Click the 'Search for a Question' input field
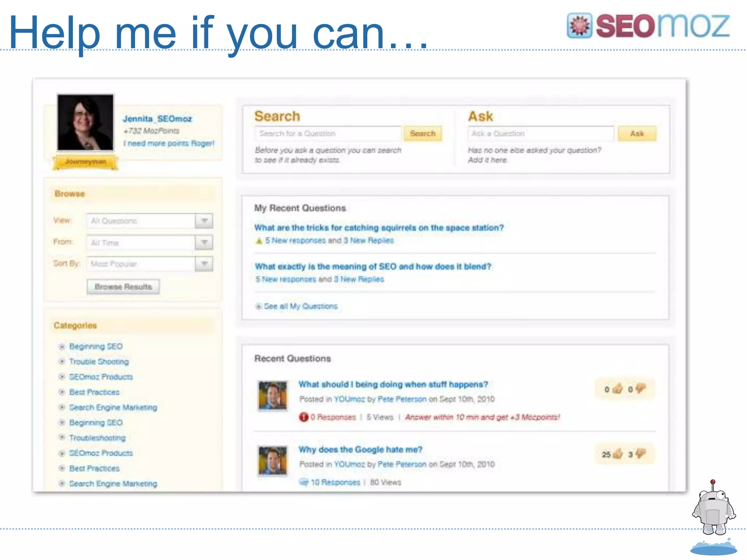 [328, 133]
